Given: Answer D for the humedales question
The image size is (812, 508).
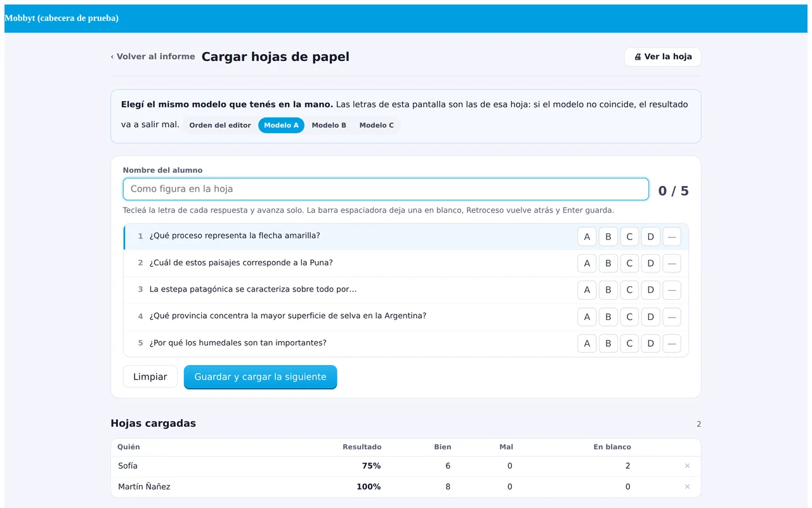Looking at the screenshot, I should tap(650, 344).
